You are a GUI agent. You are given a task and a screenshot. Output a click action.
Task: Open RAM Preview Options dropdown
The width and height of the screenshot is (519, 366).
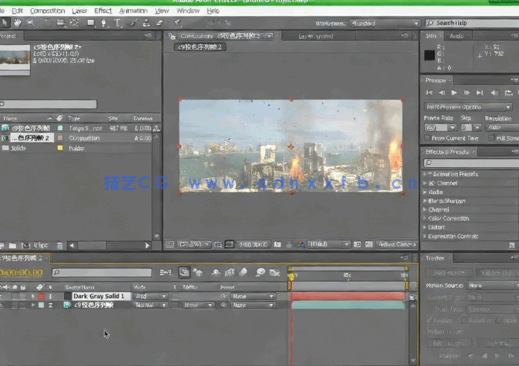[468, 107]
